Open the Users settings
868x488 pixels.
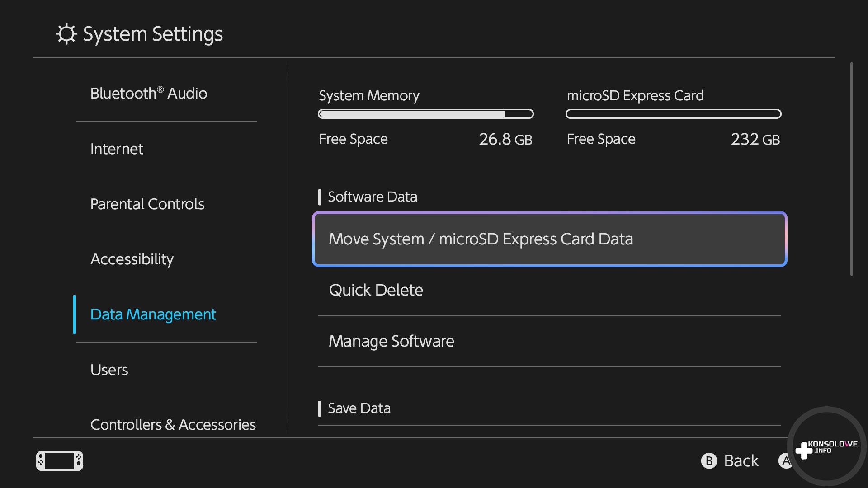pyautogui.click(x=109, y=370)
